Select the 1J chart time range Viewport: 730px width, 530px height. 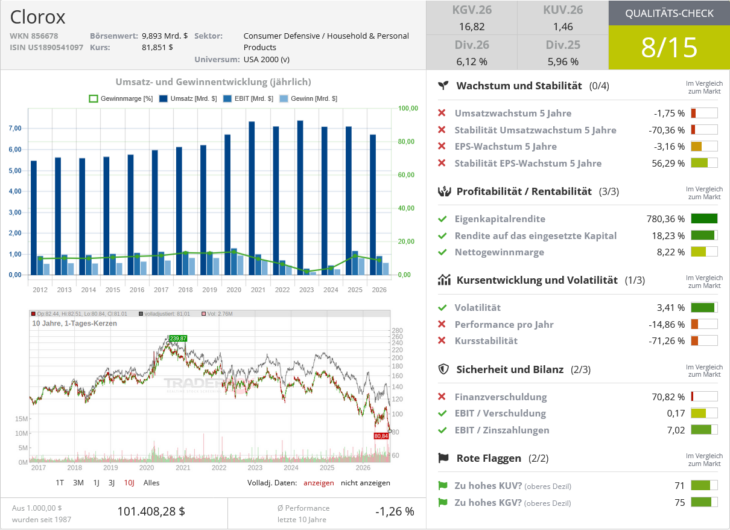[96, 483]
